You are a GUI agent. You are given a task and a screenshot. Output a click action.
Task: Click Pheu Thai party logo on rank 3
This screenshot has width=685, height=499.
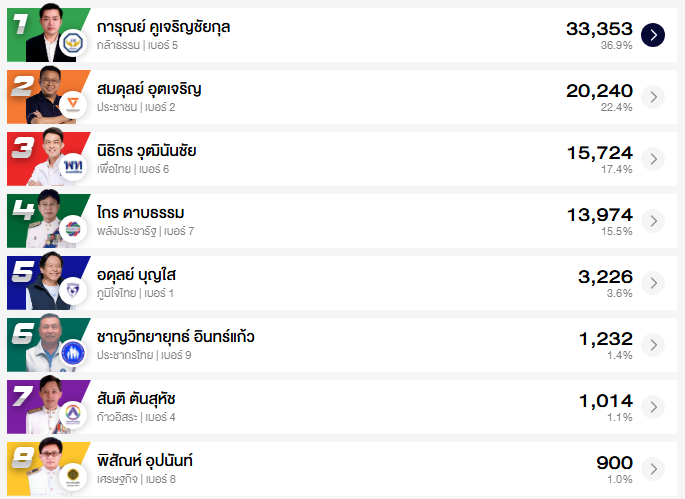pos(73,167)
